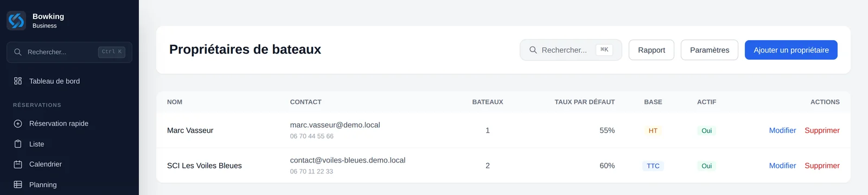The width and height of the screenshot is (868, 195).
Task: Click the BASE column header
Action: [653, 102]
